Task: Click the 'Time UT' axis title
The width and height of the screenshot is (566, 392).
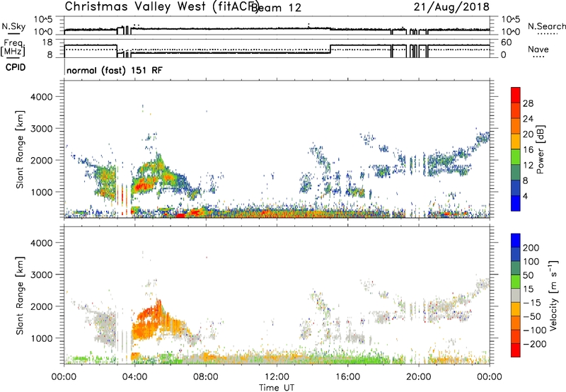Action: (x=277, y=388)
